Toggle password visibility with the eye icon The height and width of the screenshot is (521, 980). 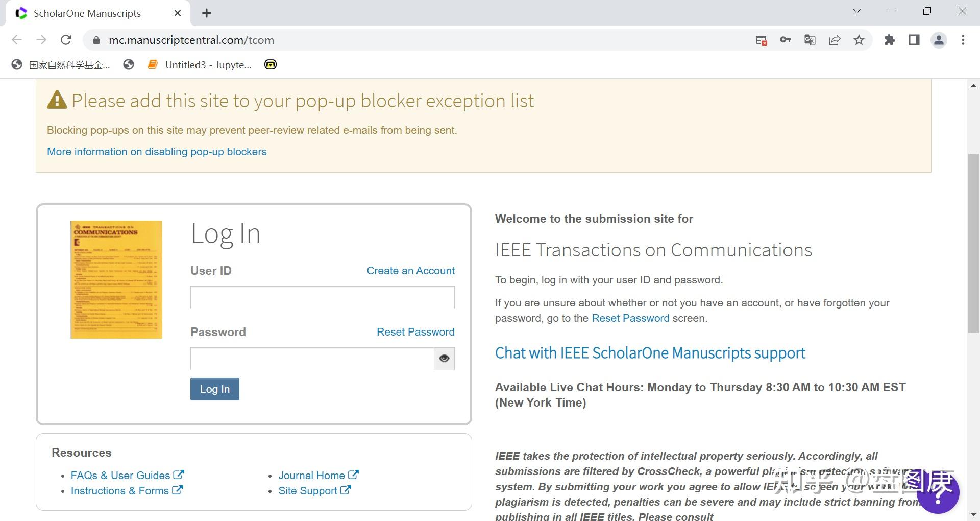pos(444,359)
